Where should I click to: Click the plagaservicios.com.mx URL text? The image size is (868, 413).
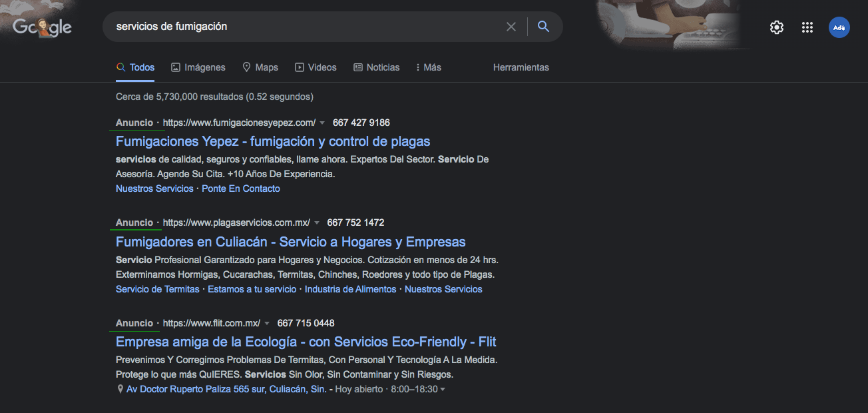[x=236, y=222]
